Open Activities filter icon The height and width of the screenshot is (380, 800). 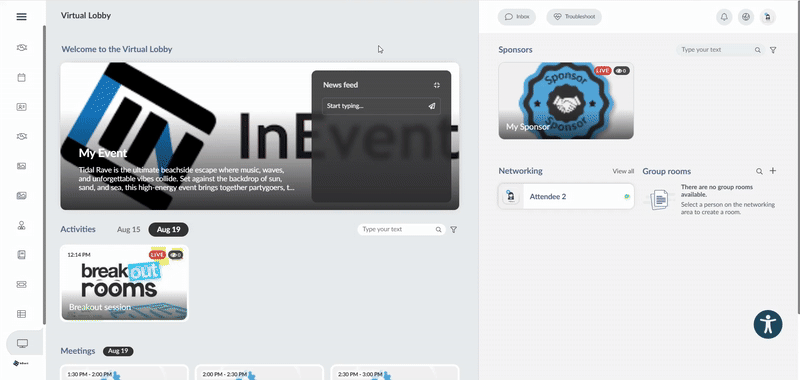tap(454, 230)
